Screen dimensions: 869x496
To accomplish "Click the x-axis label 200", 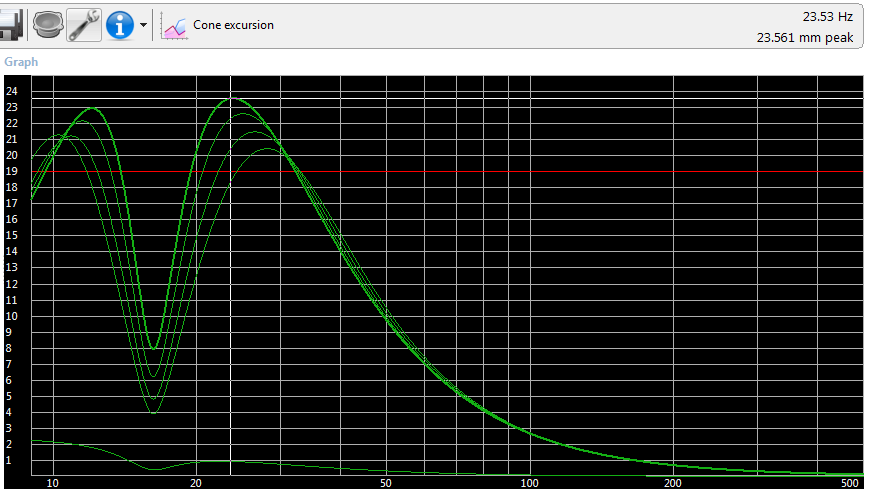I will pyautogui.click(x=673, y=483).
